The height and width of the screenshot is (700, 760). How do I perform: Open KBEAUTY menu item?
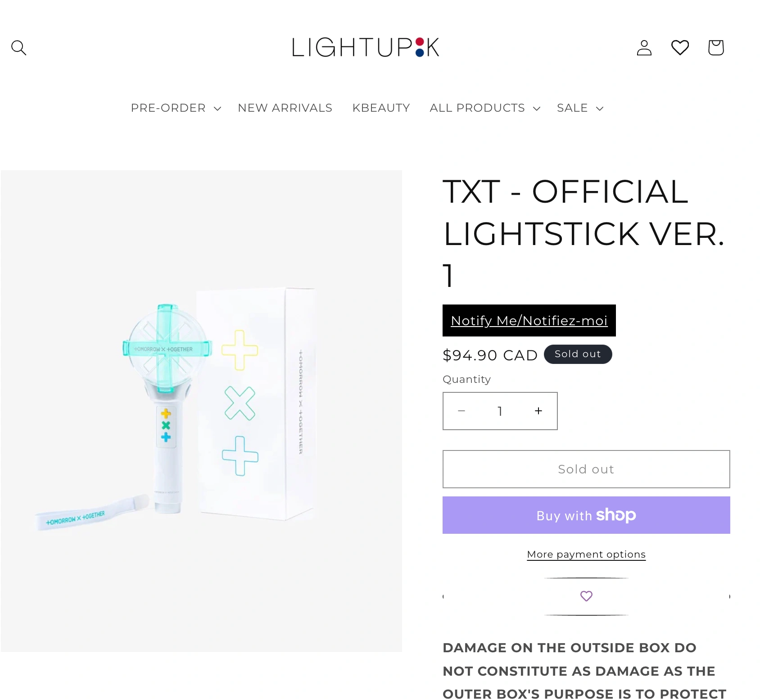[381, 108]
